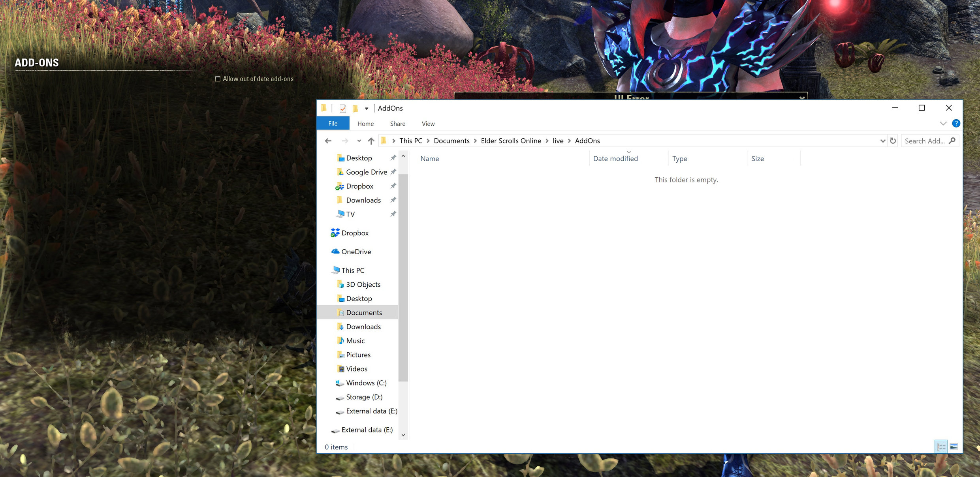Open the Help question mark icon
Viewport: 980px width, 477px height.
click(x=956, y=124)
